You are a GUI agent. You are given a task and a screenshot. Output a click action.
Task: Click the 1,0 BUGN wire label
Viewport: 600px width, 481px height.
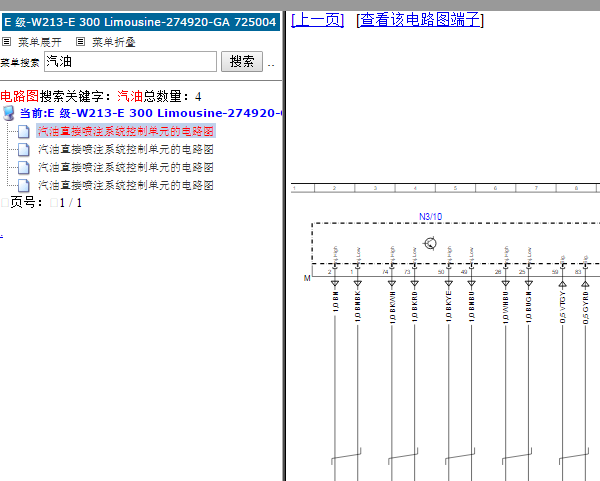point(528,307)
